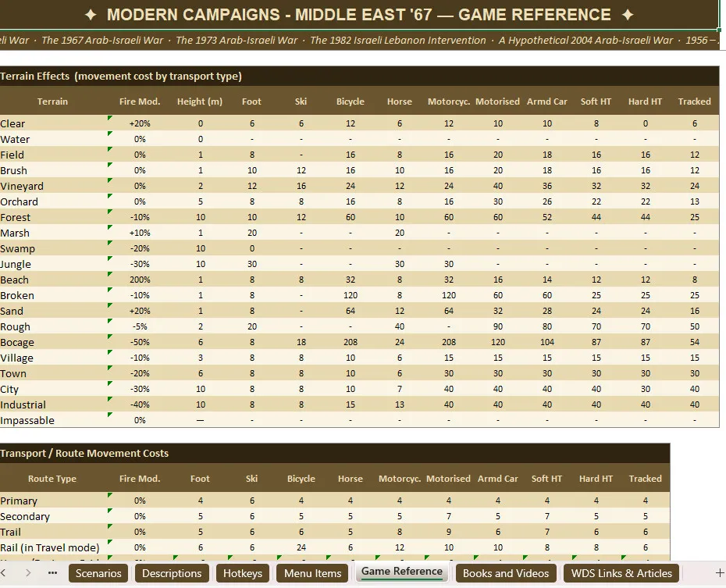Select the Impassable terrain cell

coord(54,420)
